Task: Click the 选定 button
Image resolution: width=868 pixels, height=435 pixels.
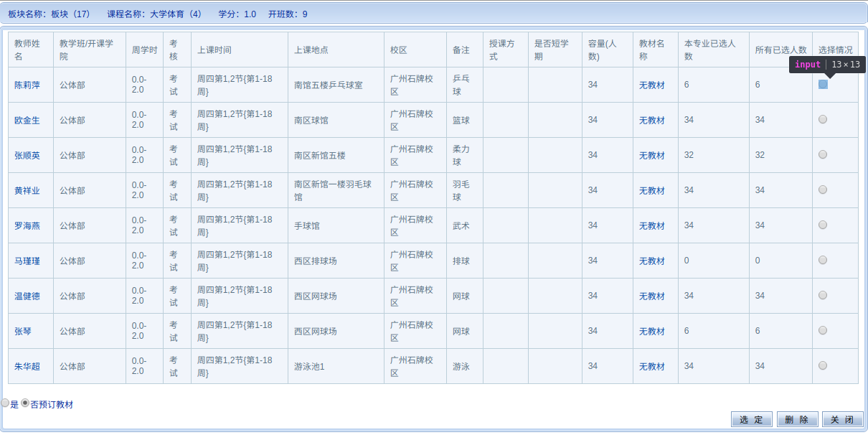Action: pyautogui.click(x=752, y=420)
